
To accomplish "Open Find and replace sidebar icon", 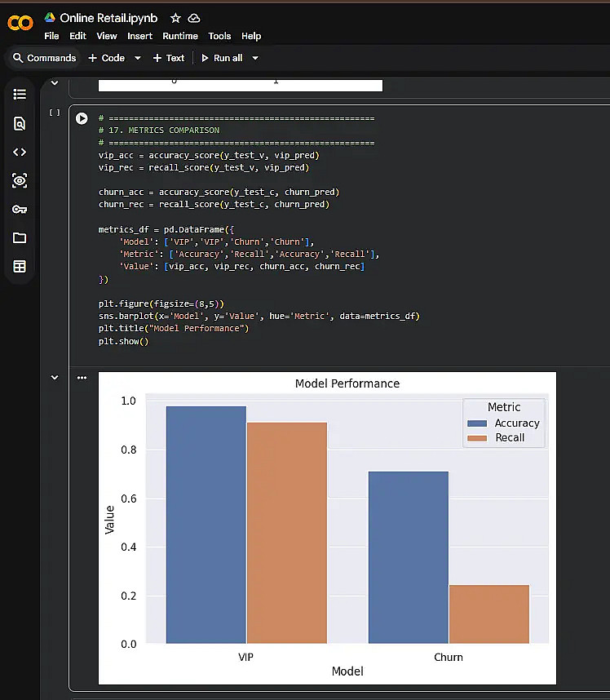I will point(20,123).
